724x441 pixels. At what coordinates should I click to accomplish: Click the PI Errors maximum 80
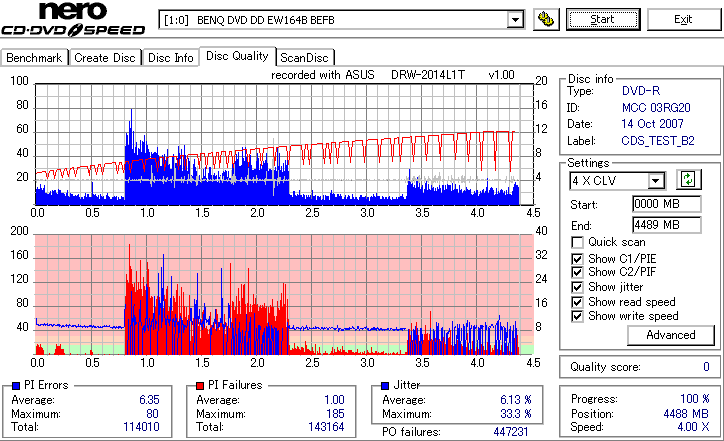[152, 414]
